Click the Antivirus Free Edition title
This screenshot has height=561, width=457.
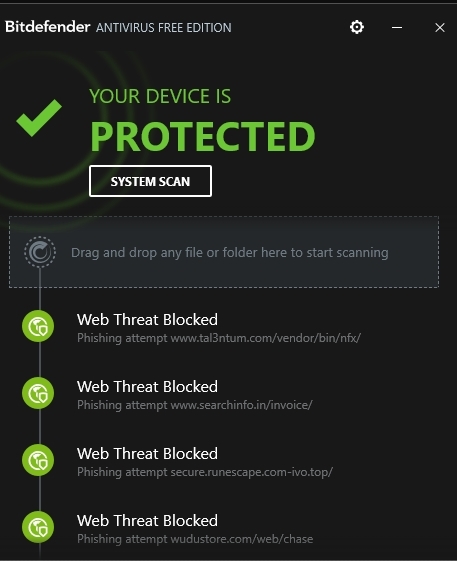point(164,28)
